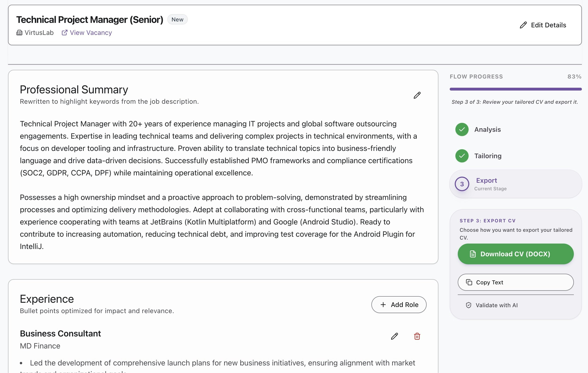
Task: Open the Edit Details pencil icon
Action: [523, 25]
